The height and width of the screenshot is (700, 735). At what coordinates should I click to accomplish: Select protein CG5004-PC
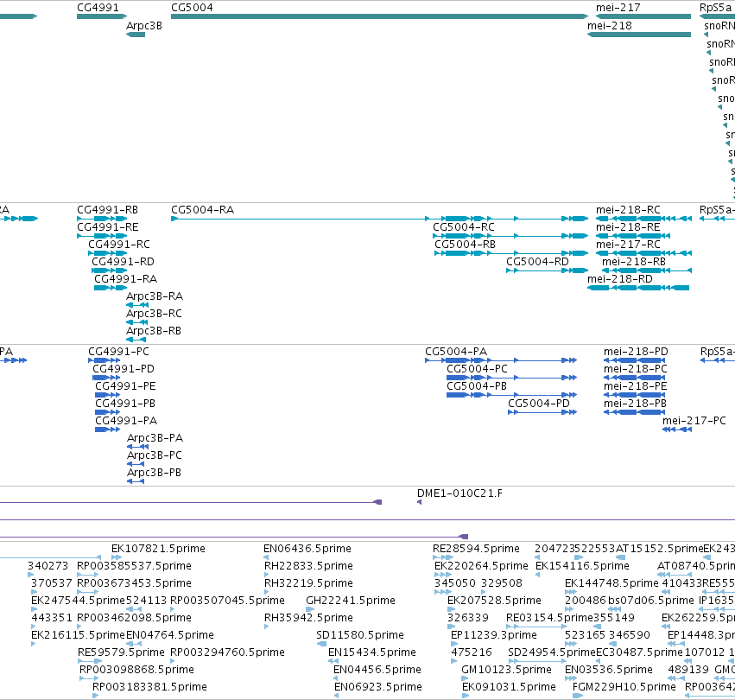click(477, 369)
